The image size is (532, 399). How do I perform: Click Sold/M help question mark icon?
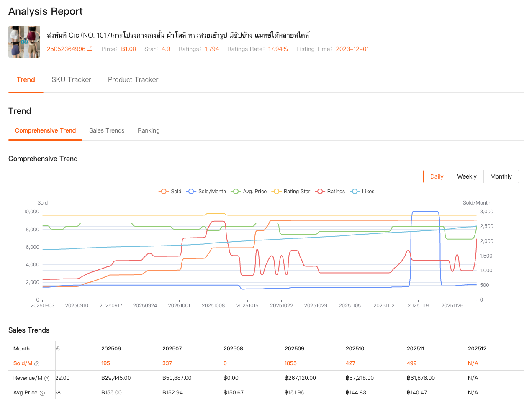[37, 364]
